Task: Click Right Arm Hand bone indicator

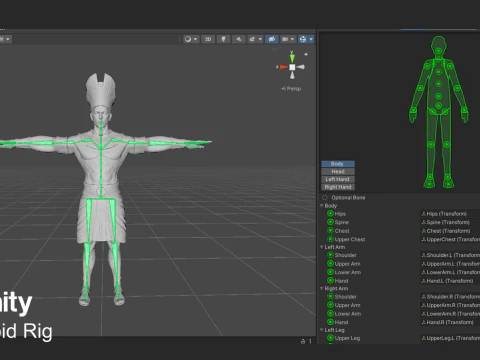Action: (330, 322)
